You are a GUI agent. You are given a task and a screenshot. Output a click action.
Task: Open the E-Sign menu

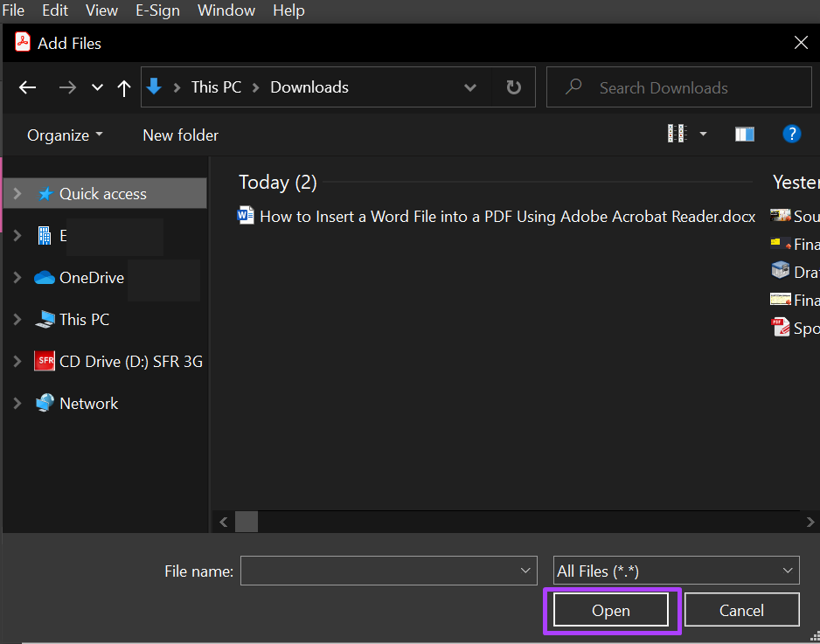[x=157, y=10]
